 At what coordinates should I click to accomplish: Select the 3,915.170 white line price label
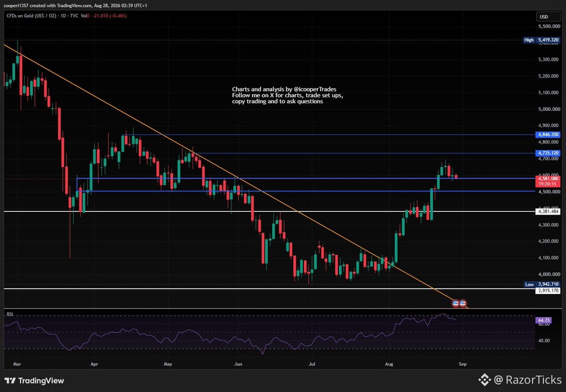548,290
